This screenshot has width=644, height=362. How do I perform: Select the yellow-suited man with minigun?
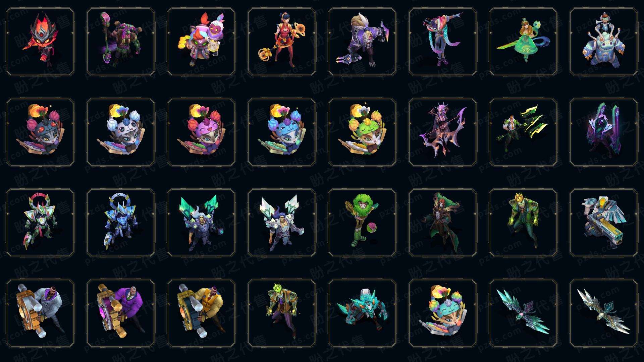[201, 313]
